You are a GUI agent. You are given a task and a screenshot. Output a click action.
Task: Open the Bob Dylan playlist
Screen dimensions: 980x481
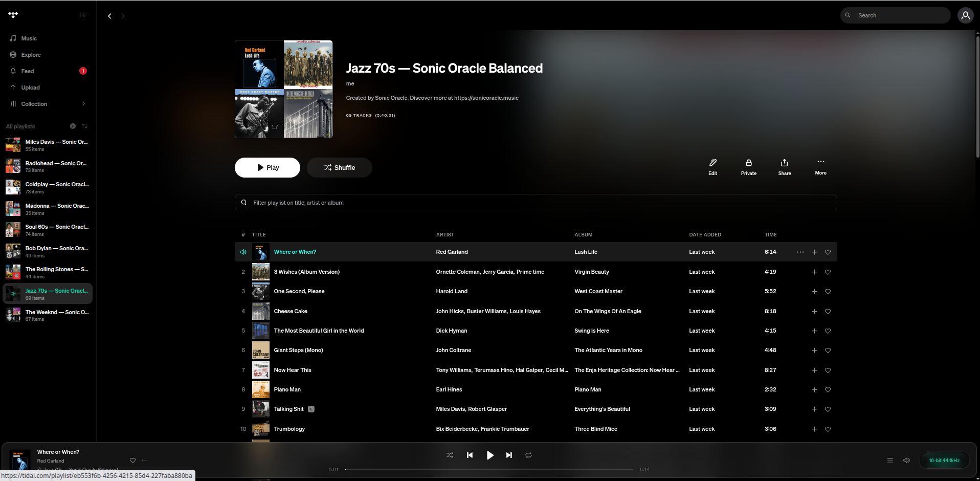[48, 252]
